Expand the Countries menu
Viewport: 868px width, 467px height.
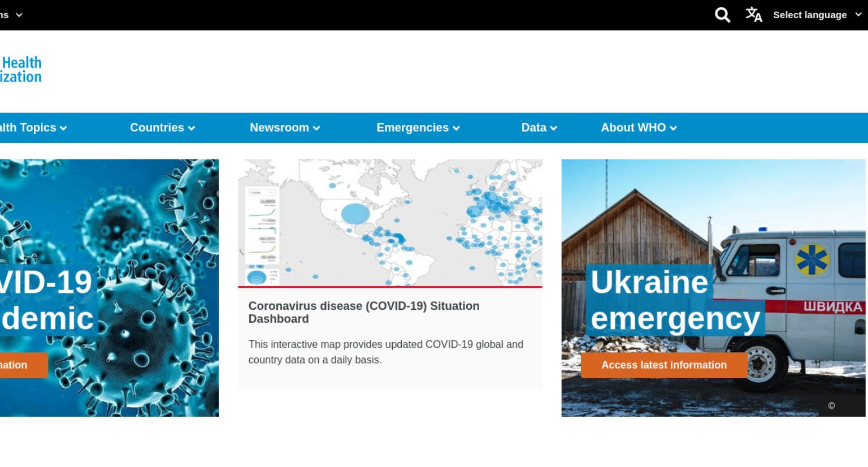(163, 128)
